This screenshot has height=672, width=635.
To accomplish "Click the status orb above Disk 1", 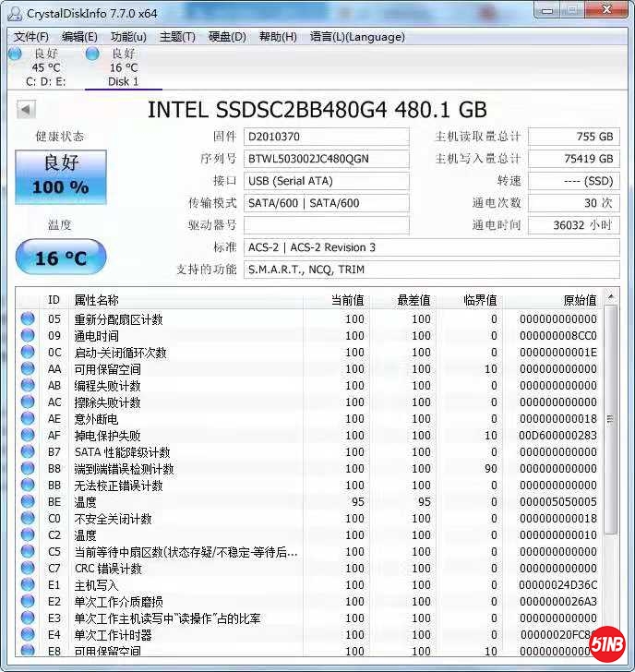I will (92, 54).
